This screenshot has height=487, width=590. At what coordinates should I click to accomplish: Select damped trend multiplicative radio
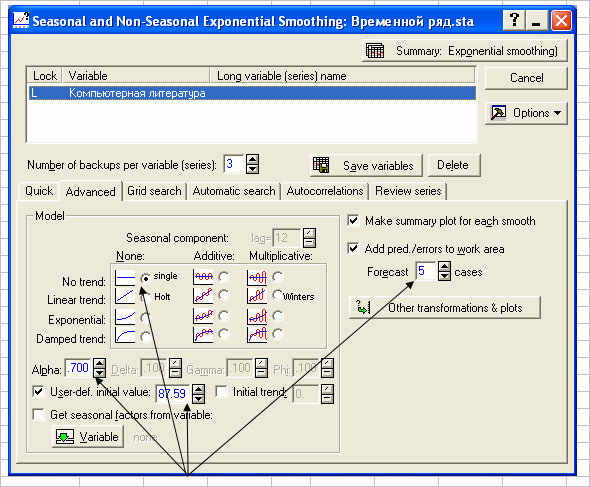tap(278, 333)
